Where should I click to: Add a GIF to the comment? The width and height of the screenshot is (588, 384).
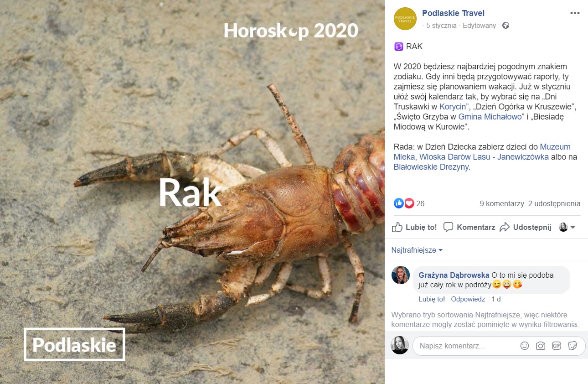pos(557,346)
